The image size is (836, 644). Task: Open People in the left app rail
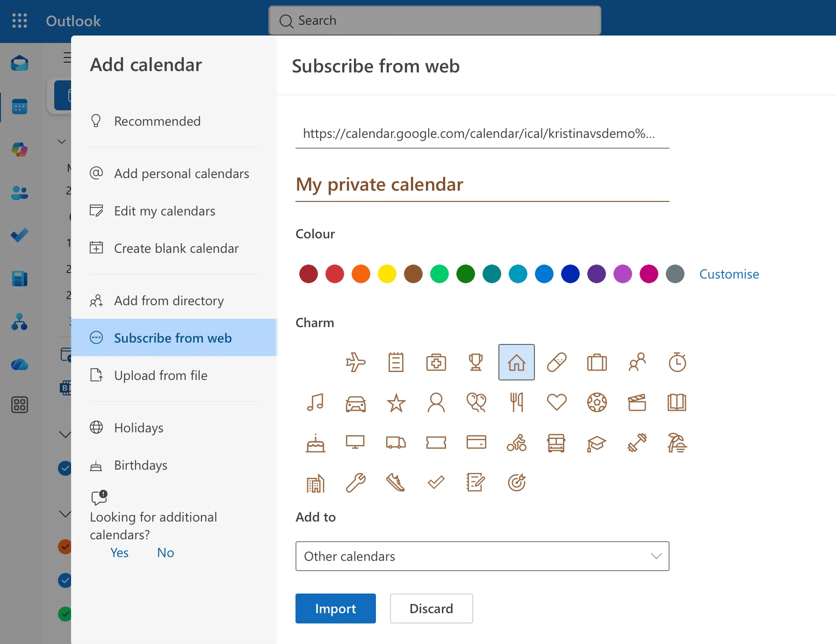(x=20, y=193)
